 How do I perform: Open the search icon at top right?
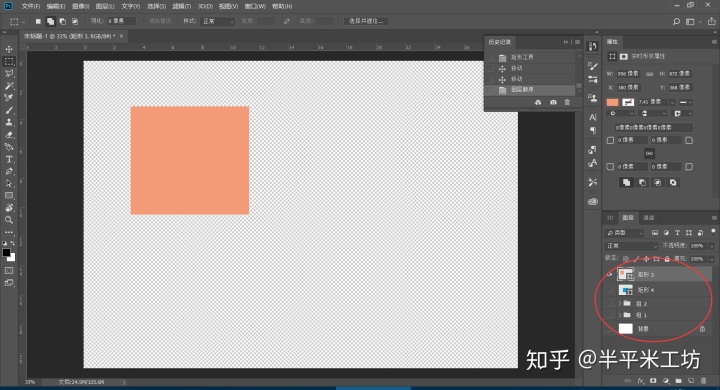676,22
